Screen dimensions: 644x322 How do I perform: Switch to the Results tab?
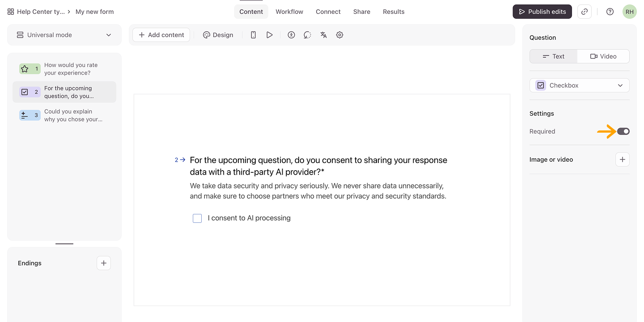(394, 12)
